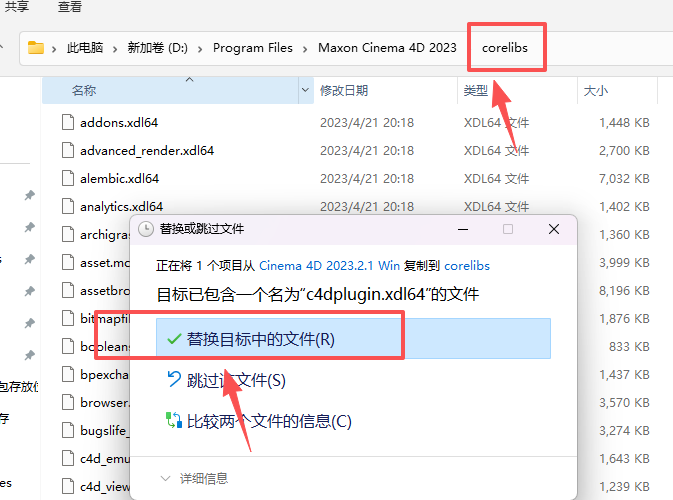Click the 3,570 KB size cell
The image size is (673, 500).
click(624, 403)
